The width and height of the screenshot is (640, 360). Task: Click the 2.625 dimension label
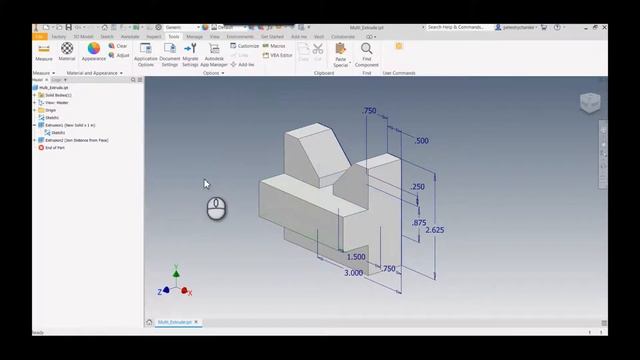click(x=435, y=230)
